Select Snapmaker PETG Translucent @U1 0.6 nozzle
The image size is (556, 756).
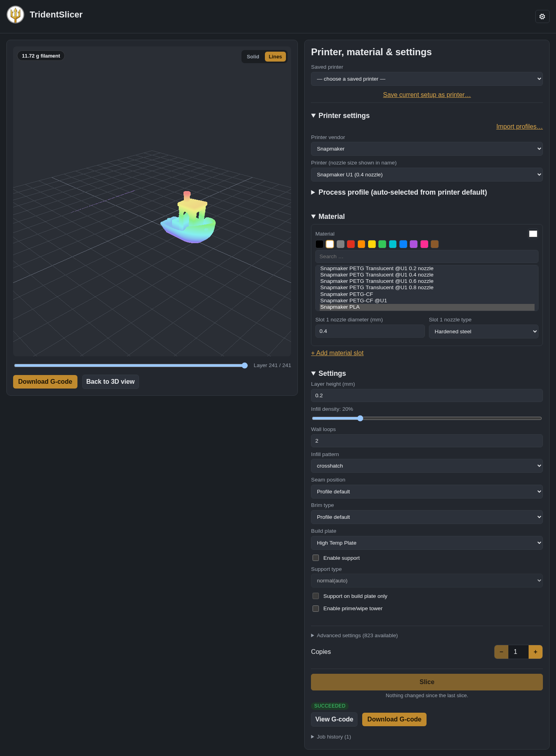(x=427, y=281)
